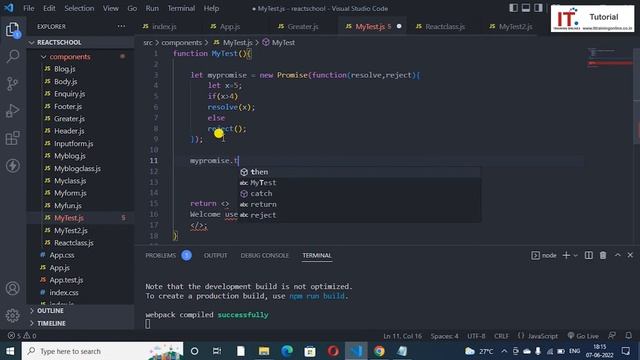Screen dimensions: 640x360
Task: Click the MyTest symbol breadcrumb
Action: pyautogui.click(x=279, y=42)
